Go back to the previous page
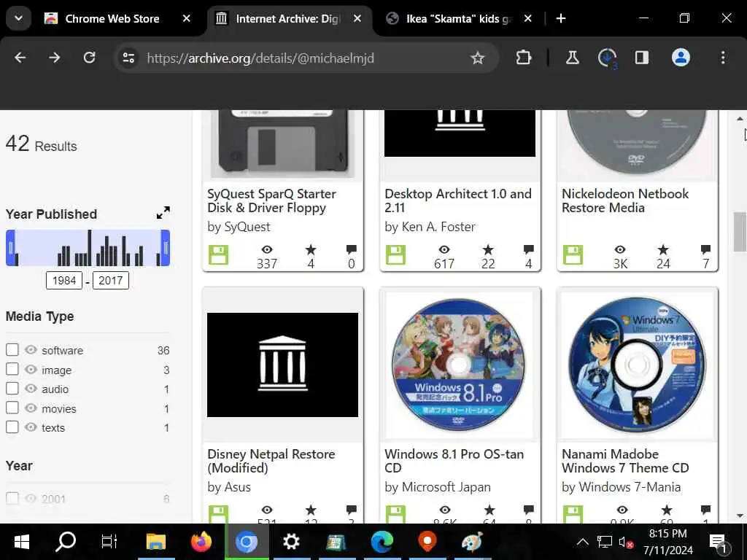The image size is (747, 560). coord(20,58)
